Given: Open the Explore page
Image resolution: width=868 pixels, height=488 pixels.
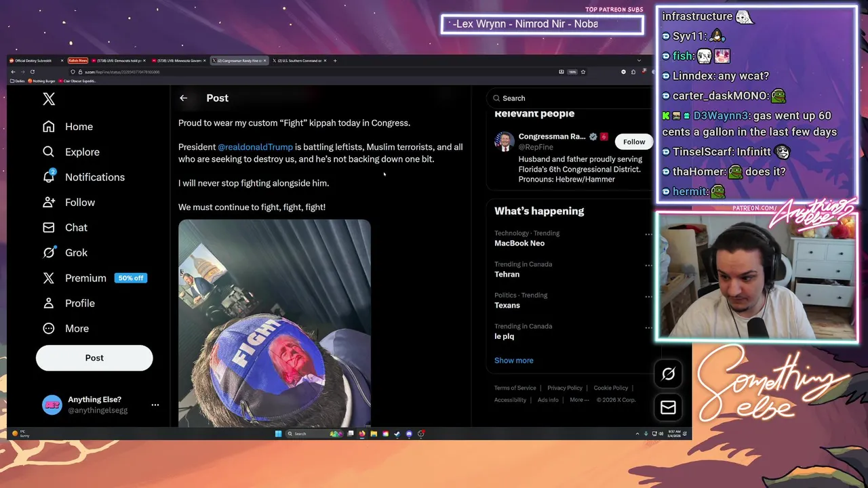Looking at the screenshot, I should click(x=71, y=152).
